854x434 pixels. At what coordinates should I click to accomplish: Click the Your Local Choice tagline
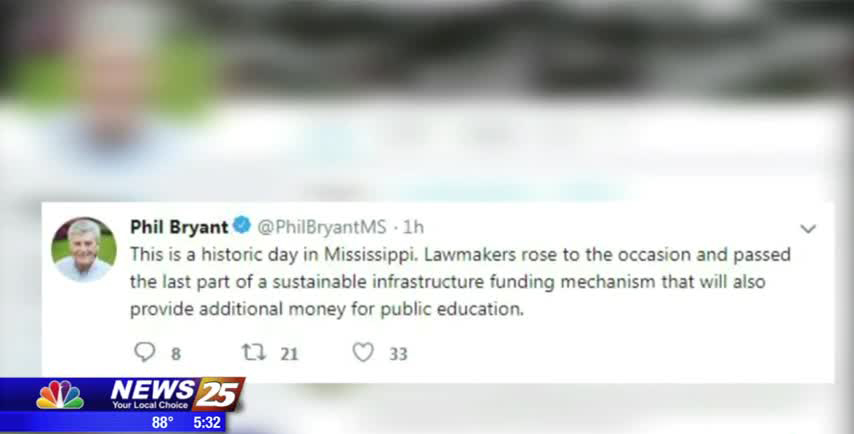[x=150, y=405]
